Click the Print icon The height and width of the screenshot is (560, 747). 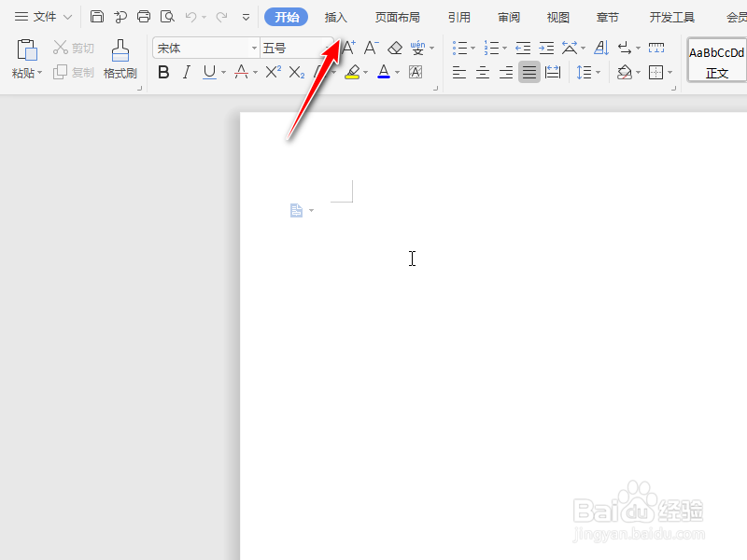(x=144, y=17)
